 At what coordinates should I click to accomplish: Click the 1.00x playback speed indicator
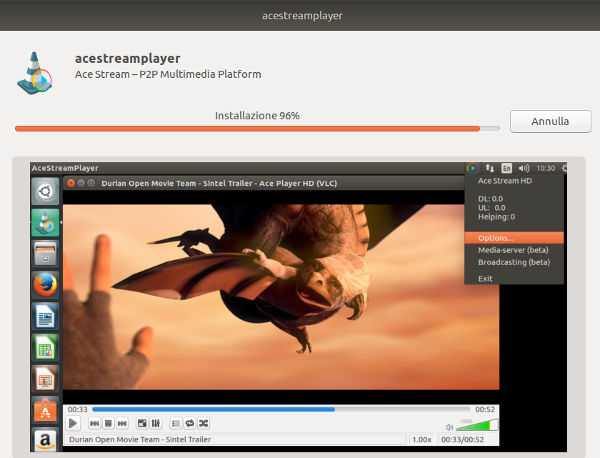coord(421,439)
